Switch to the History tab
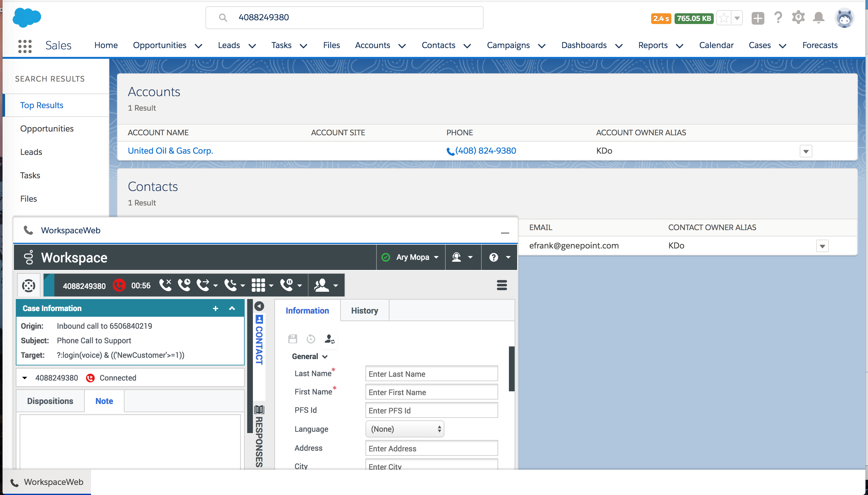Viewport: 868px width, 495px height. [364, 310]
